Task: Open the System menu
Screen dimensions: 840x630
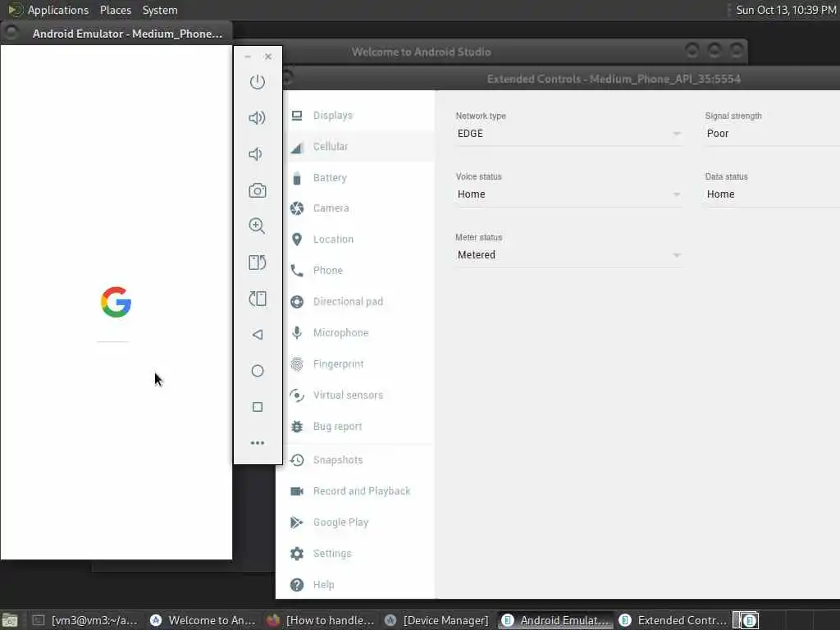Action: [x=160, y=10]
